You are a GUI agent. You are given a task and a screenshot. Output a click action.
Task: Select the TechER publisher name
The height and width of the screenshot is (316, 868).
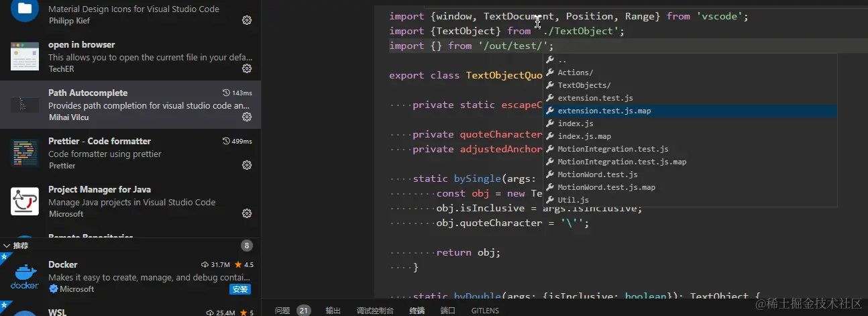pos(61,69)
